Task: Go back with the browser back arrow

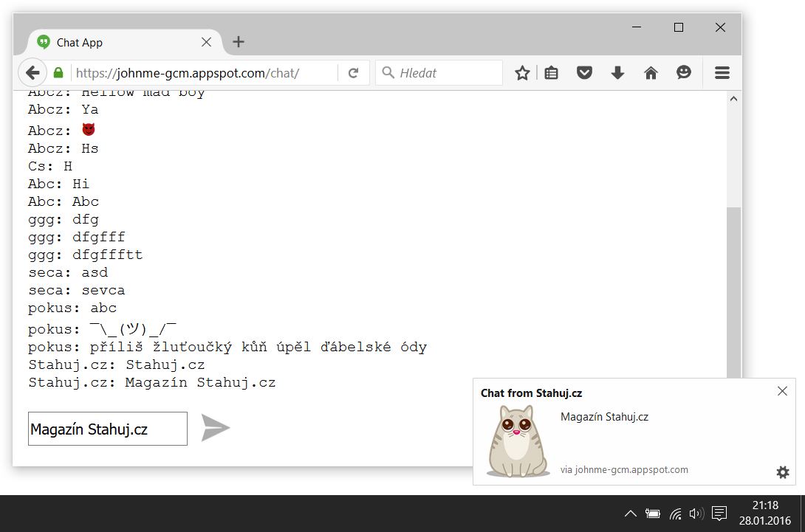Action: point(32,73)
